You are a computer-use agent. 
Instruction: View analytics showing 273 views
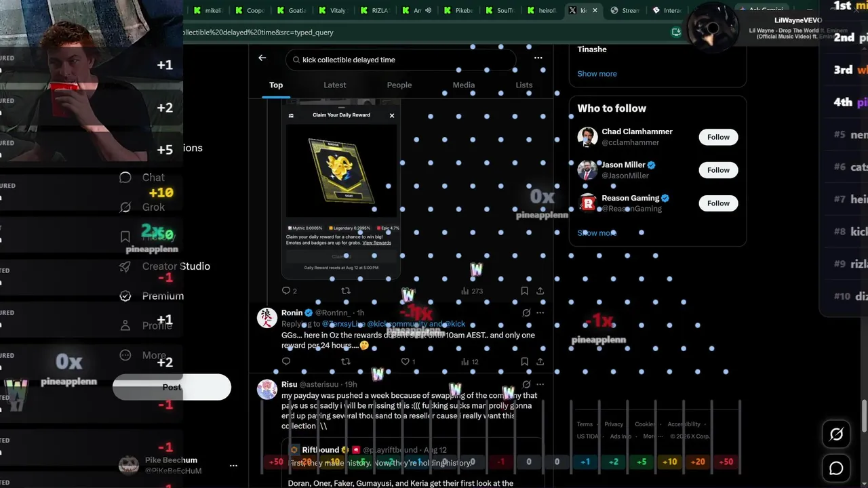tap(472, 291)
